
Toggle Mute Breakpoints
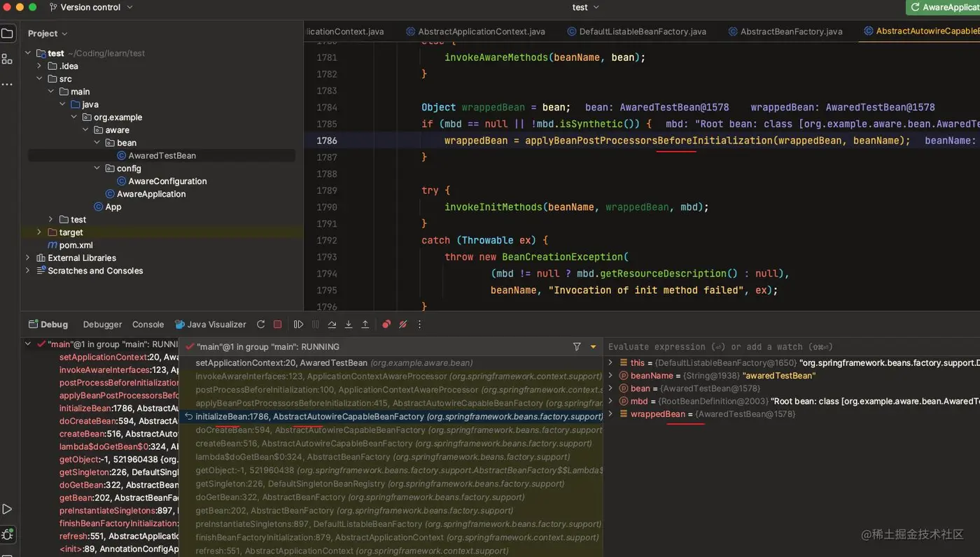(402, 325)
